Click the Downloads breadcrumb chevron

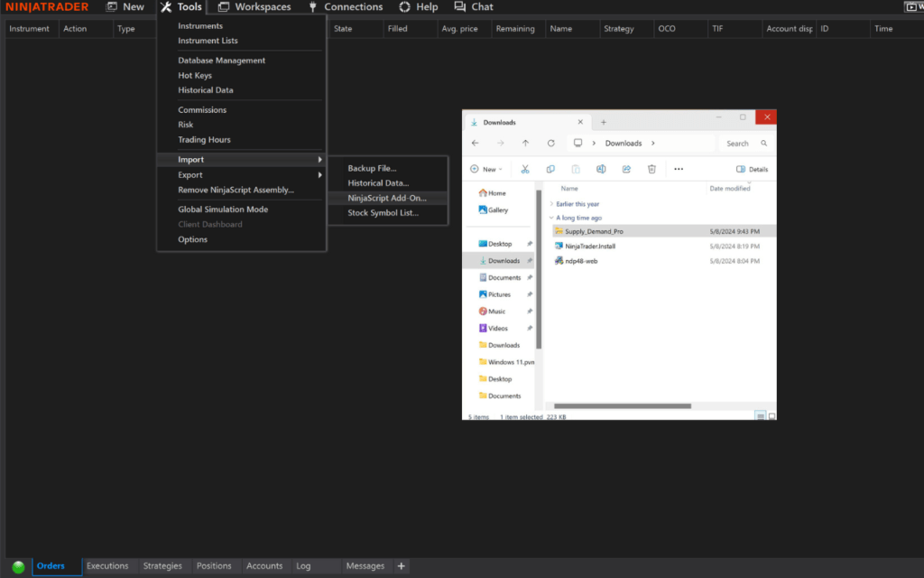[653, 144]
